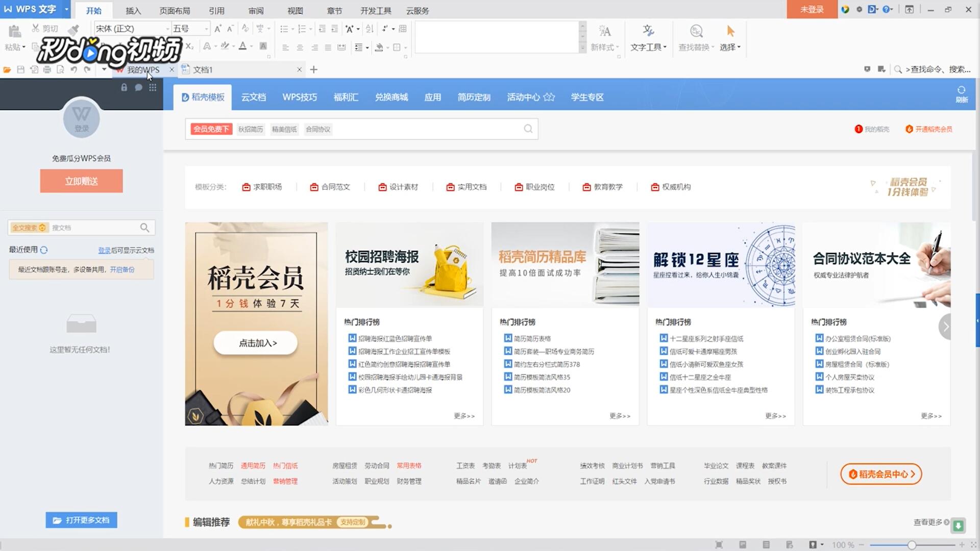This screenshot has height=551, width=980.
Task: Add a new document tab with plus
Action: point(314,69)
